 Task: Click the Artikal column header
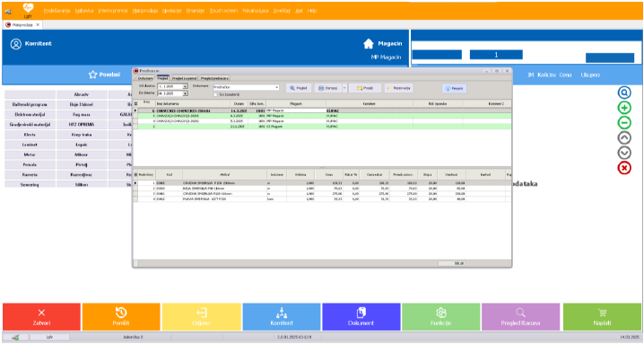click(x=224, y=175)
